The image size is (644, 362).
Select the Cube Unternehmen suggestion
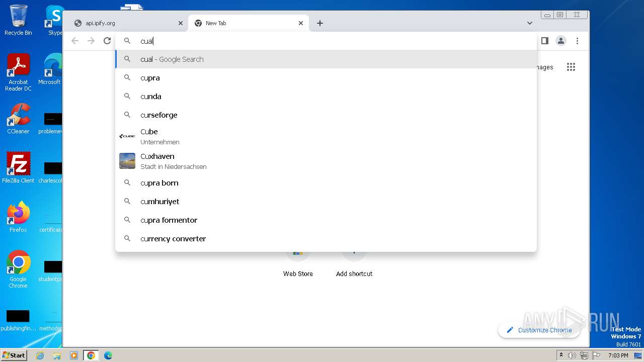[326, 136]
